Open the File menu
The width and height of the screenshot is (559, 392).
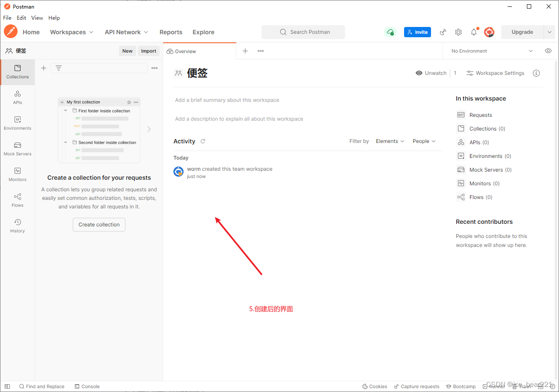click(7, 18)
